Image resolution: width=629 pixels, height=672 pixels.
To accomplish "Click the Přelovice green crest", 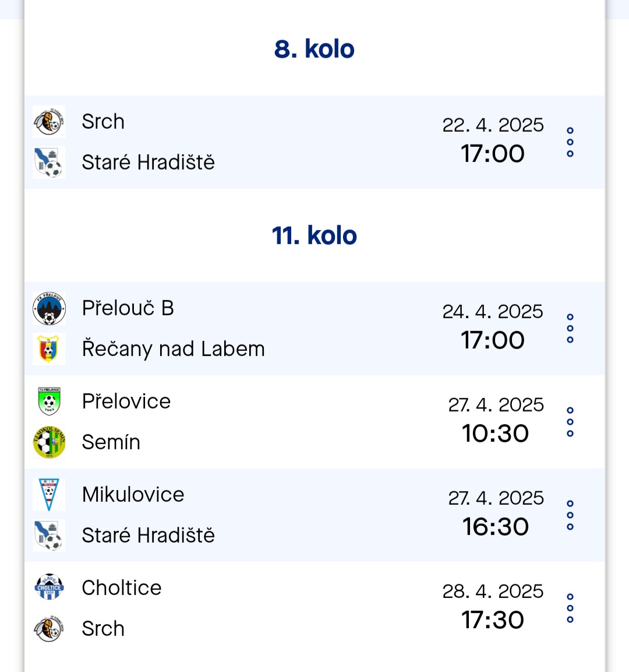I will [x=49, y=401].
